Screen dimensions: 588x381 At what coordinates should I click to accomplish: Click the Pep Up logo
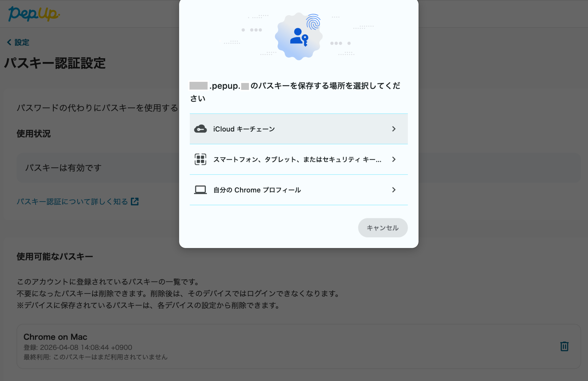(x=34, y=13)
